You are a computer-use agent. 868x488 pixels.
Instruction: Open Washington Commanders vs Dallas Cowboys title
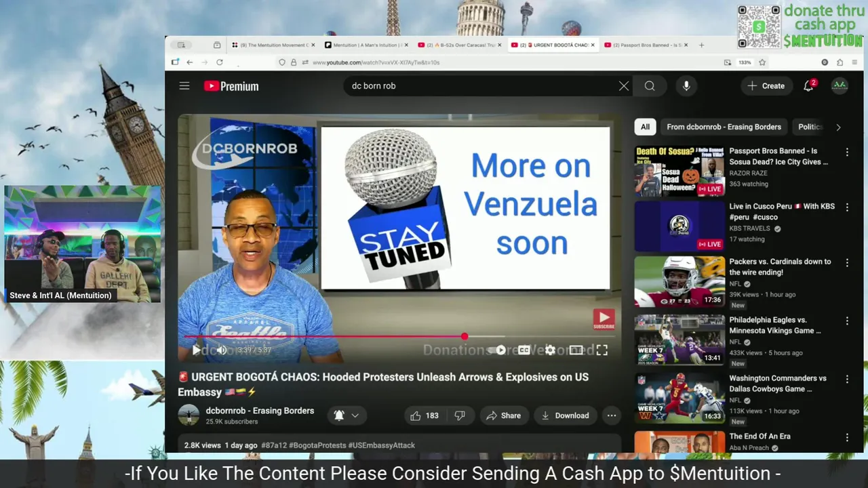(x=778, y=384)
